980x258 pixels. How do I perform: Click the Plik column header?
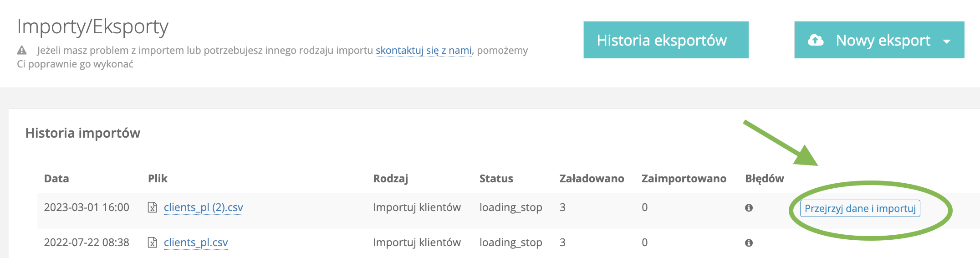pyautogui.click(x=158, y=179)
